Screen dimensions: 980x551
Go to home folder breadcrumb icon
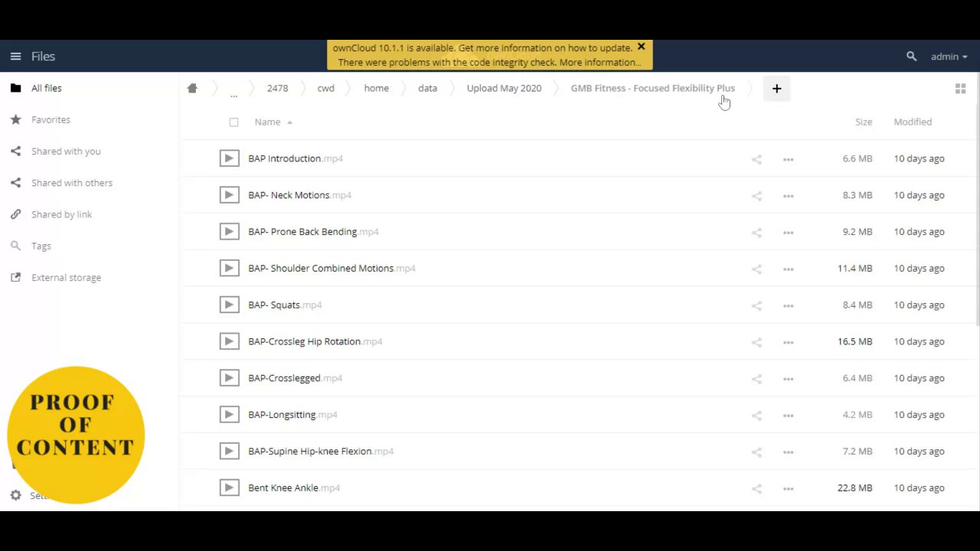click(192, 88)
